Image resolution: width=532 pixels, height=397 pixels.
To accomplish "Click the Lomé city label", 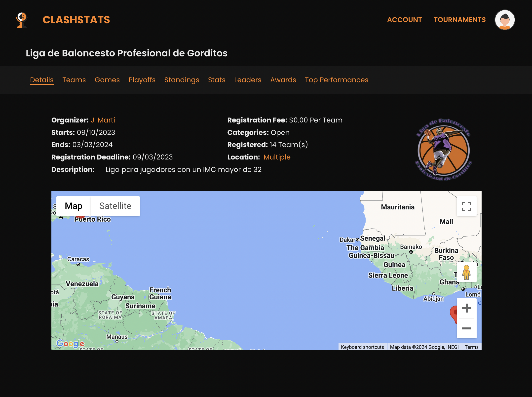I will (x=473, y=295).
